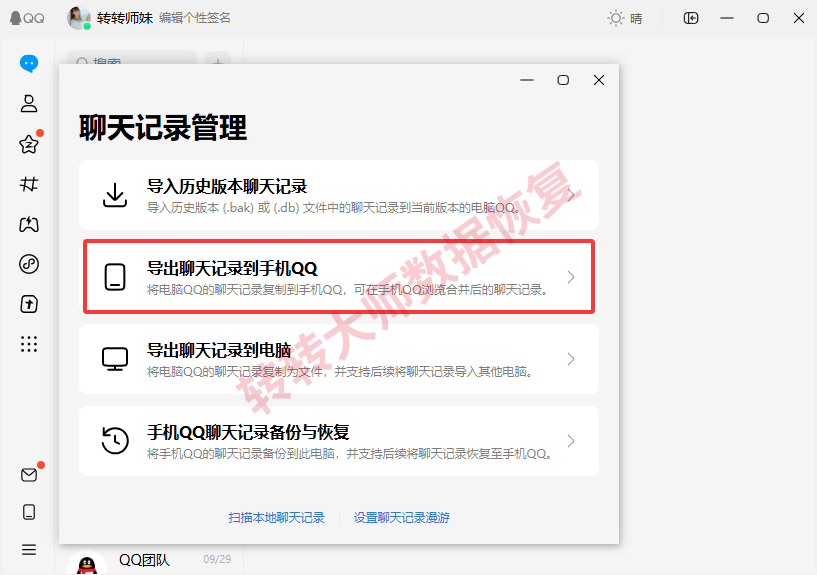The image size is (817, 575).
Task: Click the 转转师妹 nickname
Action: [125, 18]
